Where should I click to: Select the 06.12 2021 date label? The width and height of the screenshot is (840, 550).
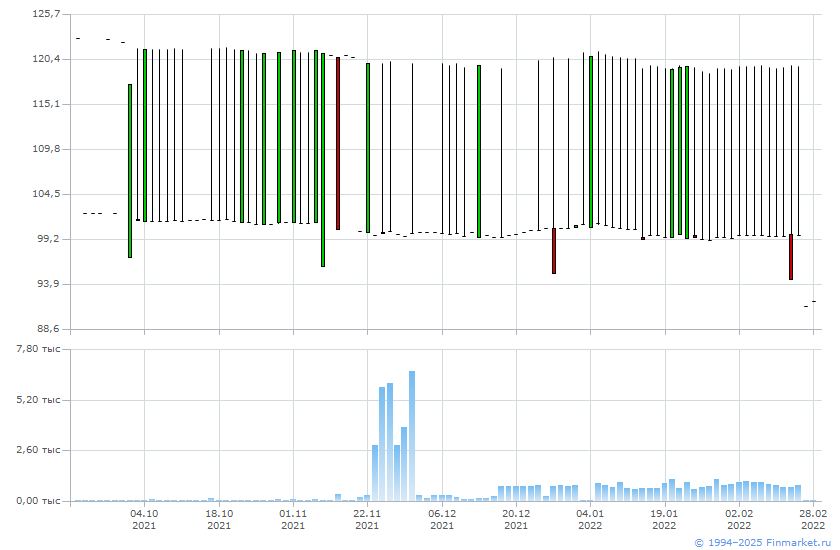[442, 519]
